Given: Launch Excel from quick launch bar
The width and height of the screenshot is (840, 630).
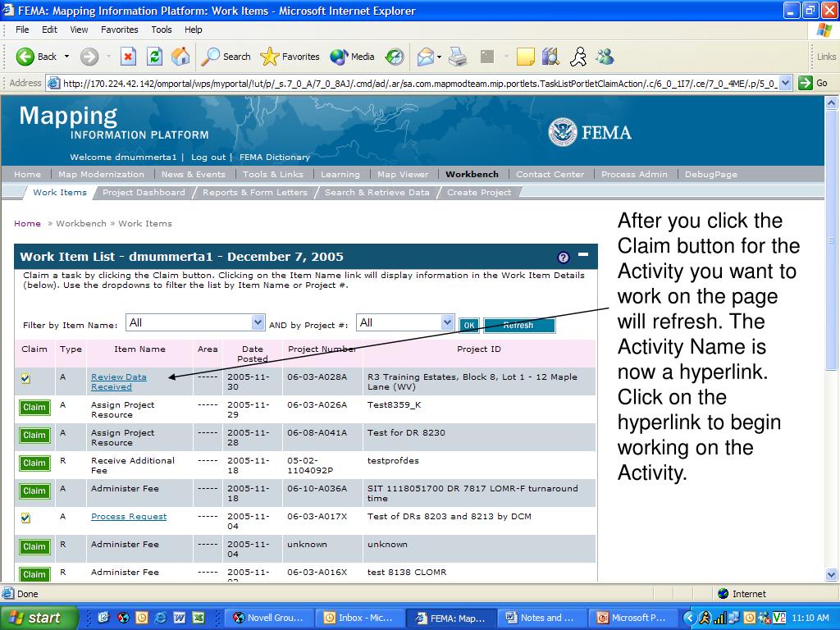Looking at the screenshot, I should [x=199, y=618].
